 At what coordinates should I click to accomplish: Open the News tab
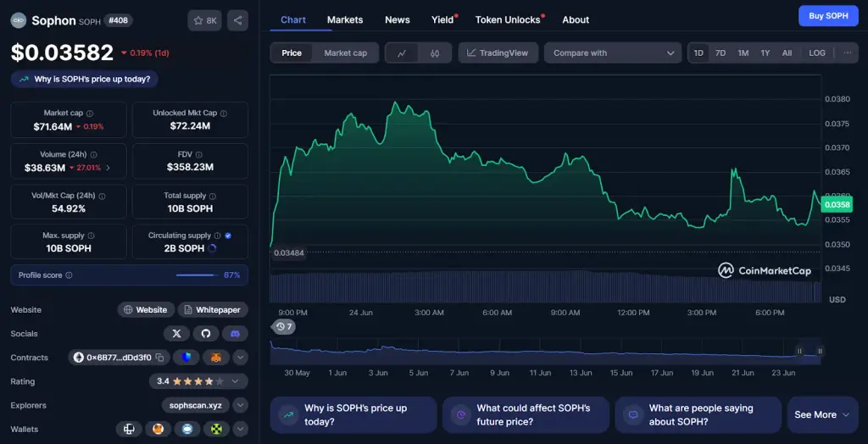(x=398, y=19)
